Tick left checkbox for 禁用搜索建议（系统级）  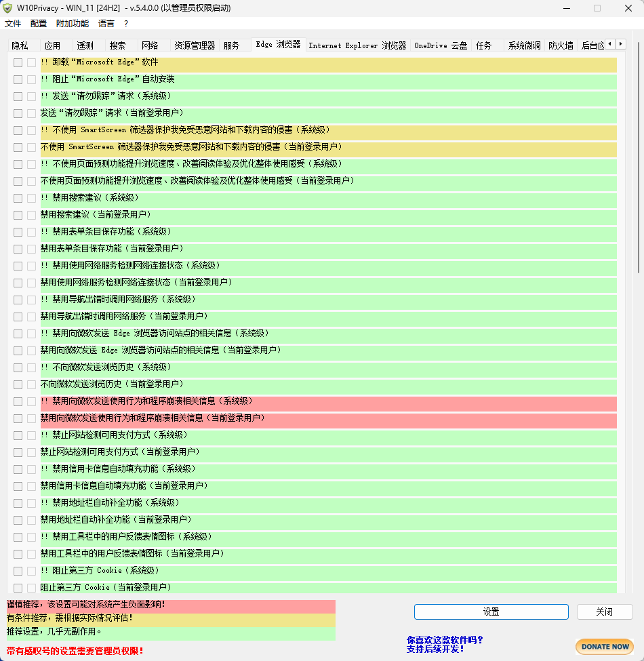[x=18, y=198]
